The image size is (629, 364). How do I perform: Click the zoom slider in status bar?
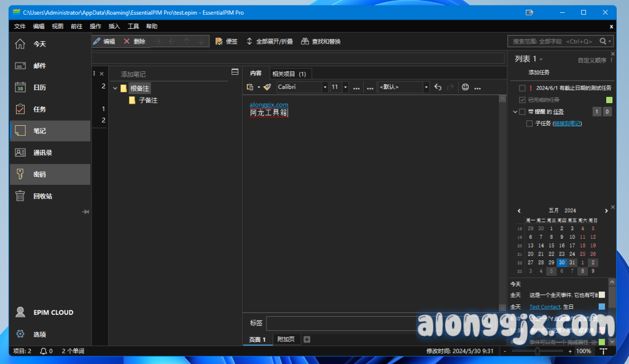point(537,351)
